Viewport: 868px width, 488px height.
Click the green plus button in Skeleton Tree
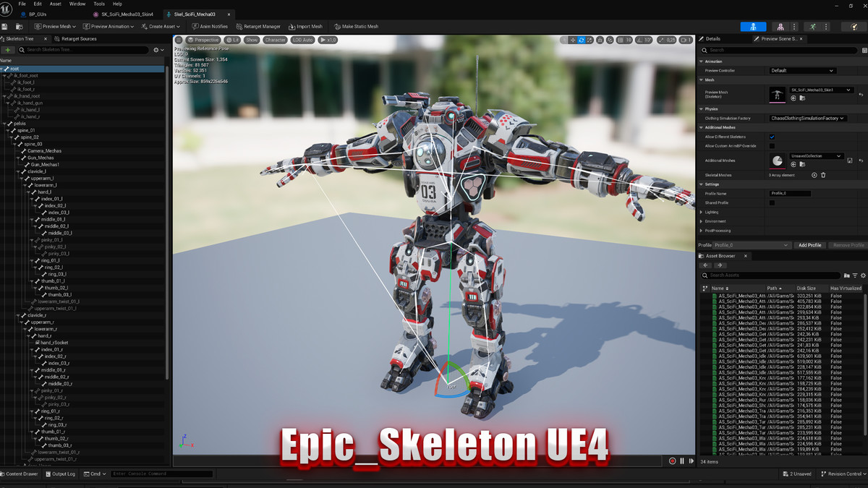tap(7, 50)
